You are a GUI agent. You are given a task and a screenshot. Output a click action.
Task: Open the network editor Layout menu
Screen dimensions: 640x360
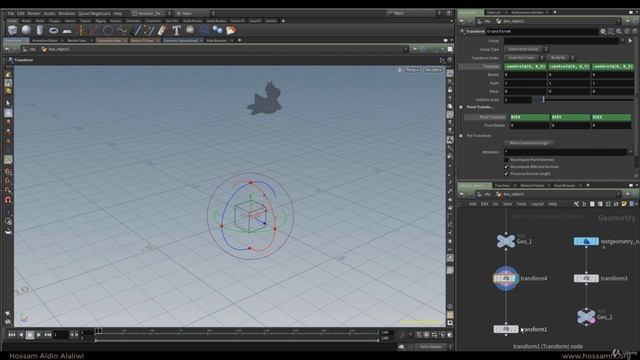(537, 204)
